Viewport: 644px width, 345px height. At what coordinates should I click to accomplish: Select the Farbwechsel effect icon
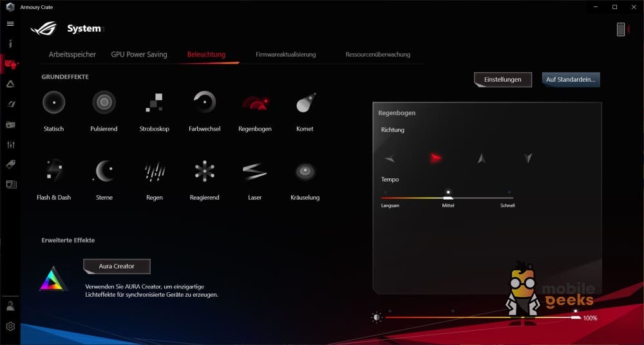tap(205, 102)
